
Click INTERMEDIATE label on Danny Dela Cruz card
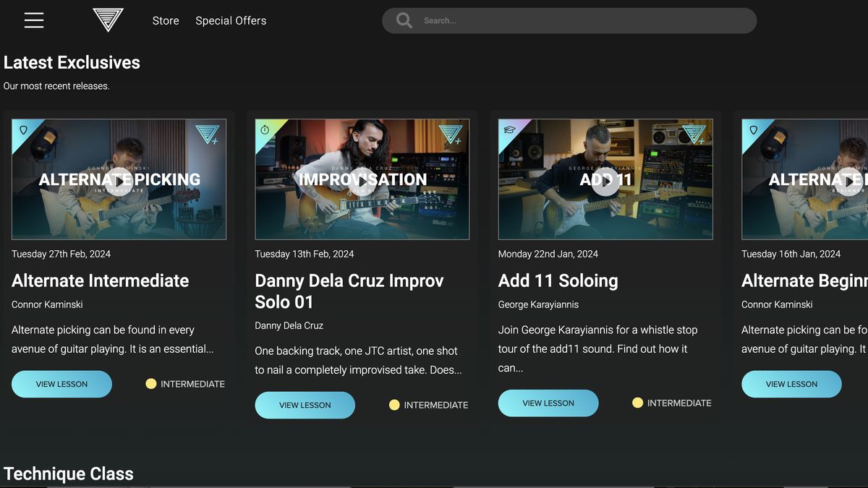point(436,405)
